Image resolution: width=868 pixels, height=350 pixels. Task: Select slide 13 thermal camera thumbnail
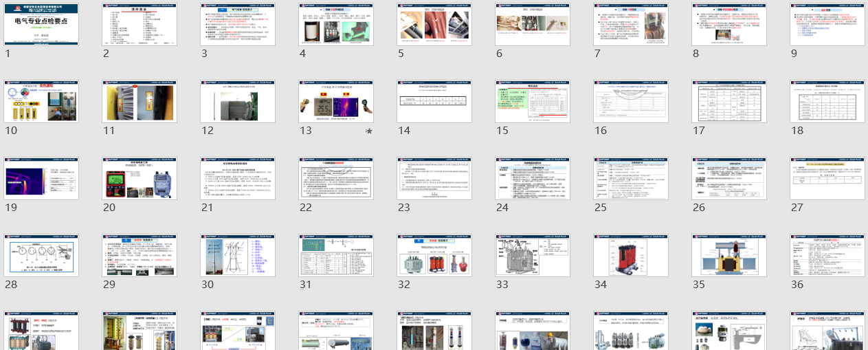336,102
